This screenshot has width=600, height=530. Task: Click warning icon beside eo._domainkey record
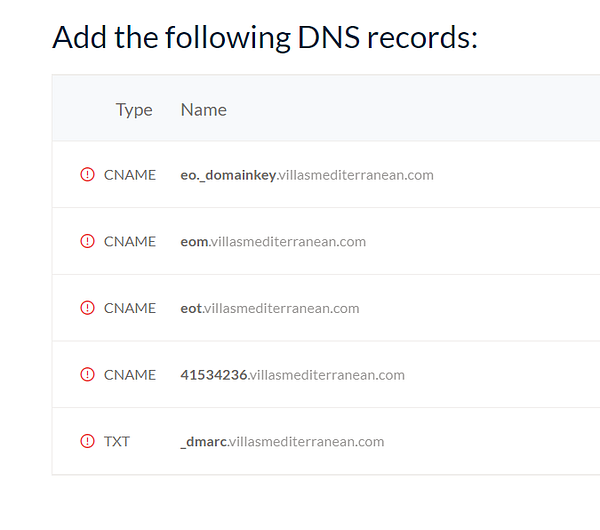[x=87, y=175]
